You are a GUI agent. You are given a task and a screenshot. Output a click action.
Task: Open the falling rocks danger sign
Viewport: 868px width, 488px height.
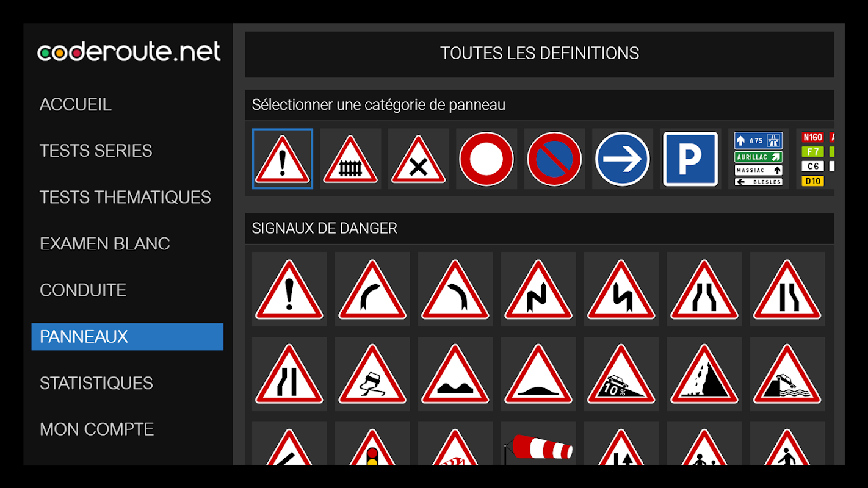tap(704, 374)
